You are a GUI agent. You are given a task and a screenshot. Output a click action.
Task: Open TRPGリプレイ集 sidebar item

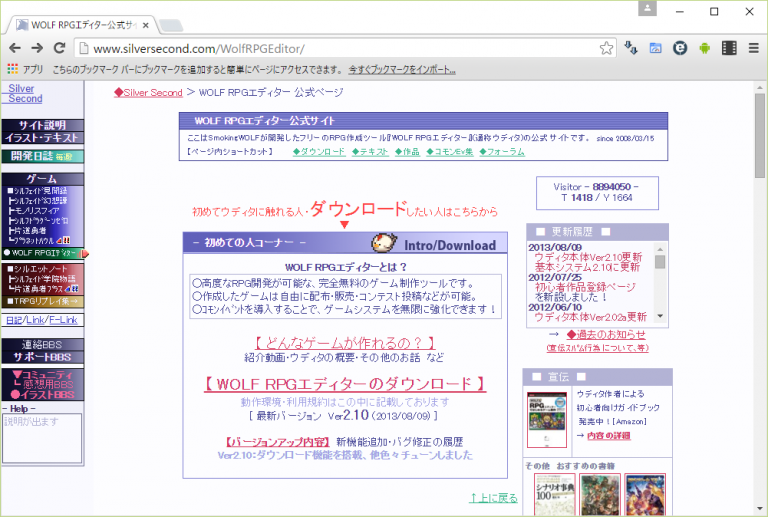(x=42, y=301)
